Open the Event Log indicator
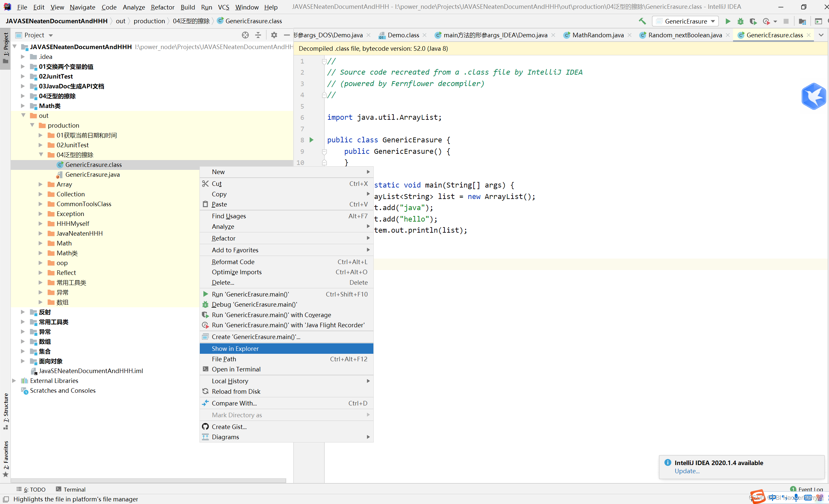 click(x=806, y=489)
